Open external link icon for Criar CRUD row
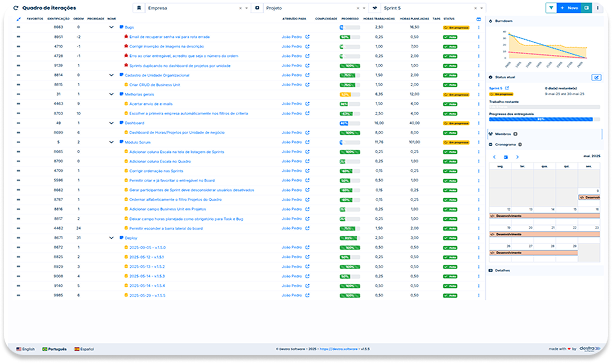The height and width of the screenshot is (363, 612). coord(307,85)
